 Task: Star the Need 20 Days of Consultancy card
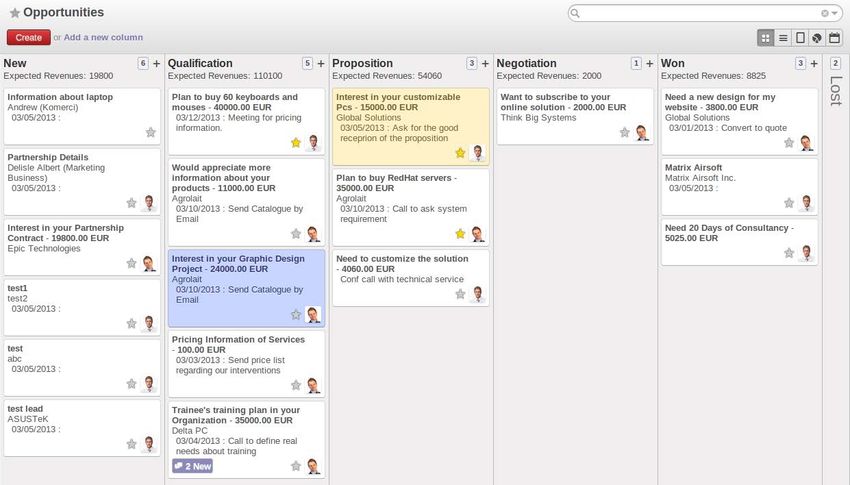click(789, 253)
